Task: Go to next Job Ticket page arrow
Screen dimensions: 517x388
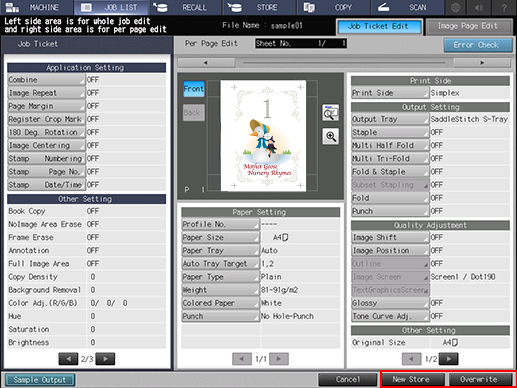Action: [x=105, y=359]
